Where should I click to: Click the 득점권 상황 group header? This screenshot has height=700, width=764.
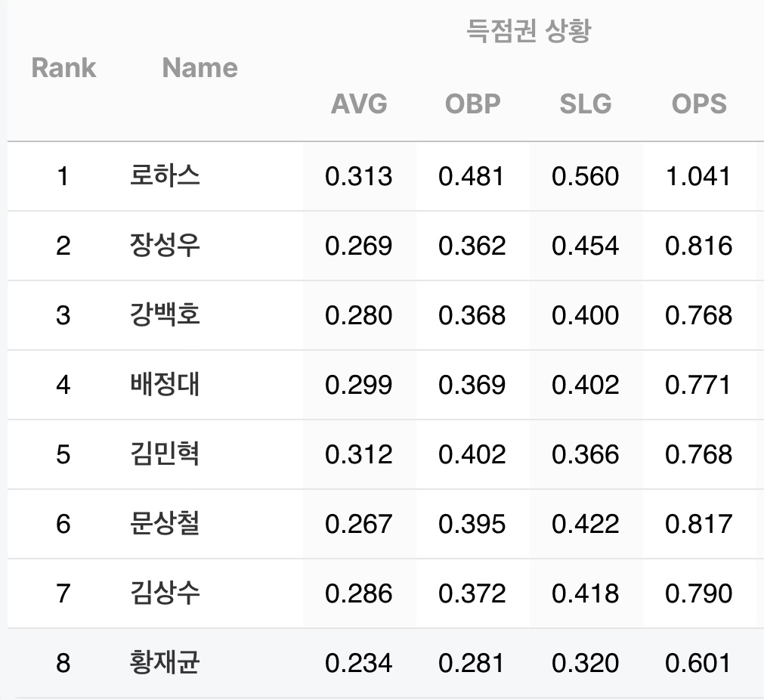(x=529, y=31)
